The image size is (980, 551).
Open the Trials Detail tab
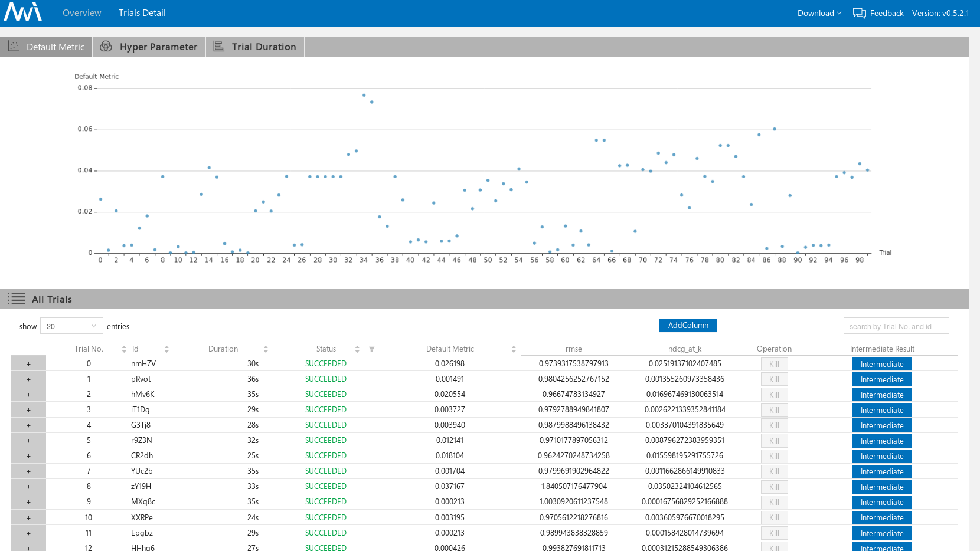pos(142,13)
